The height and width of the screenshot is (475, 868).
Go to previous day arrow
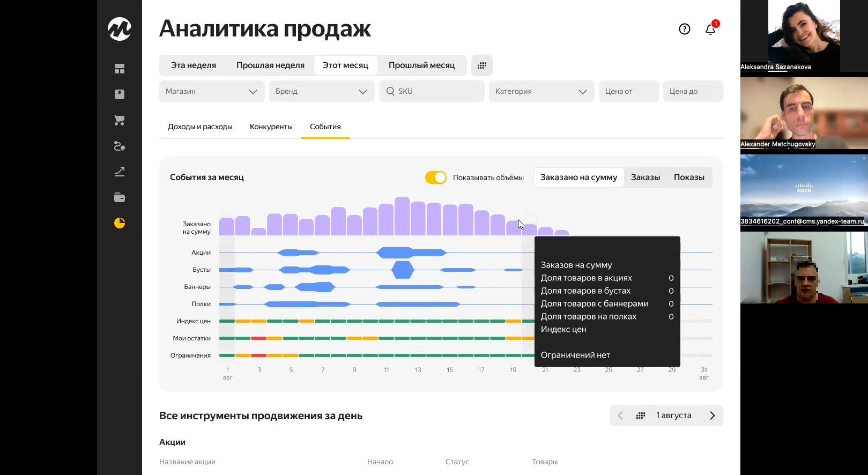tap(620, 415)
